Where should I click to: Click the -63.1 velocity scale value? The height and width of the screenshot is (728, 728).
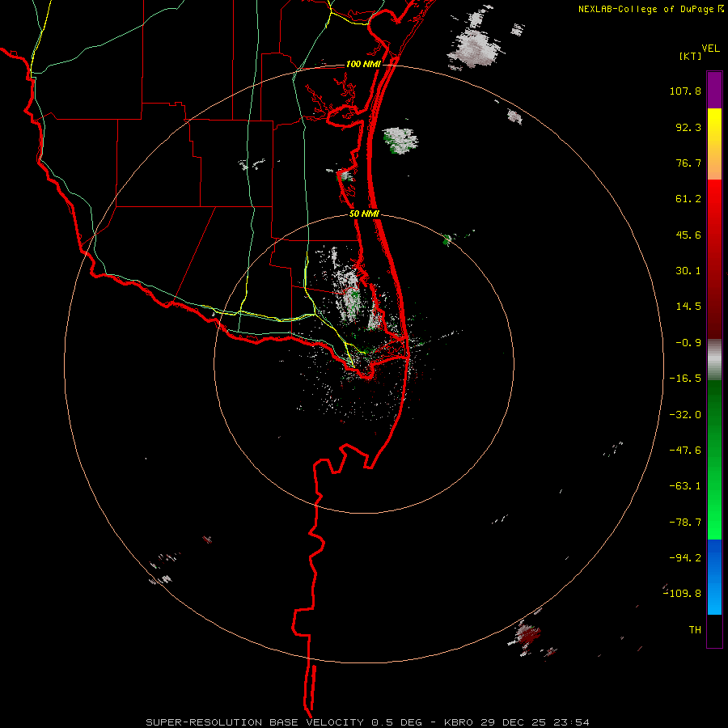685,486
